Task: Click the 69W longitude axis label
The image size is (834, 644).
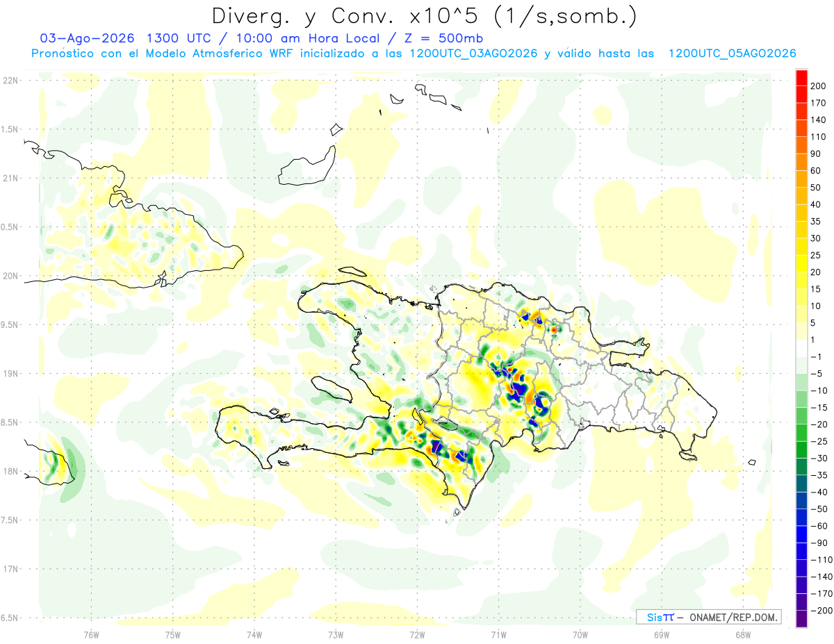Action: [x=662, y=634]
